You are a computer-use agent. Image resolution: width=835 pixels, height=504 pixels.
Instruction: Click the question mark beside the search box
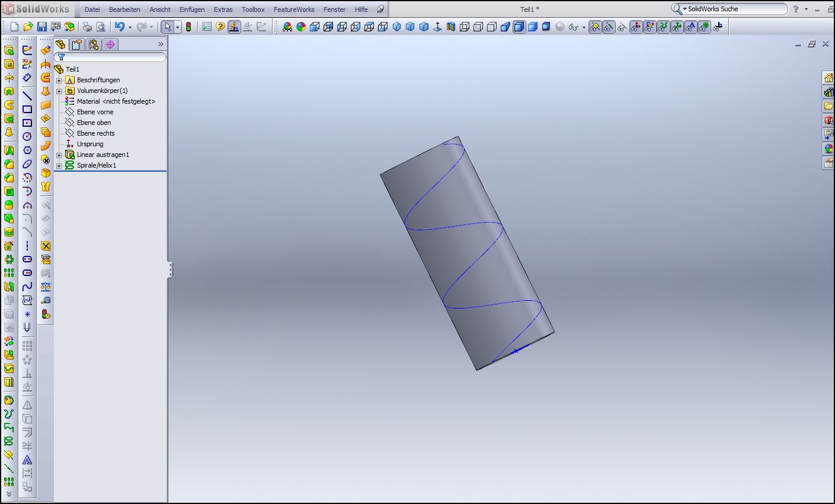[796, 9]
